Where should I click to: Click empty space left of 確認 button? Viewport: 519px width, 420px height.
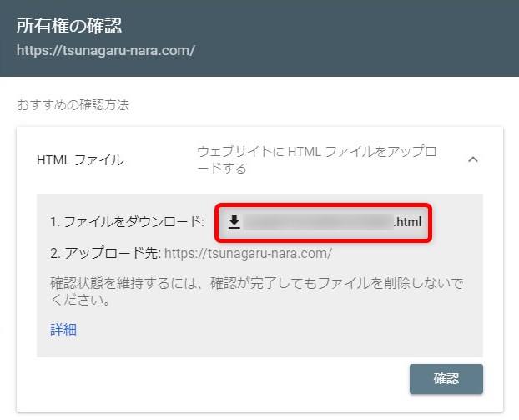coord(250,378)
